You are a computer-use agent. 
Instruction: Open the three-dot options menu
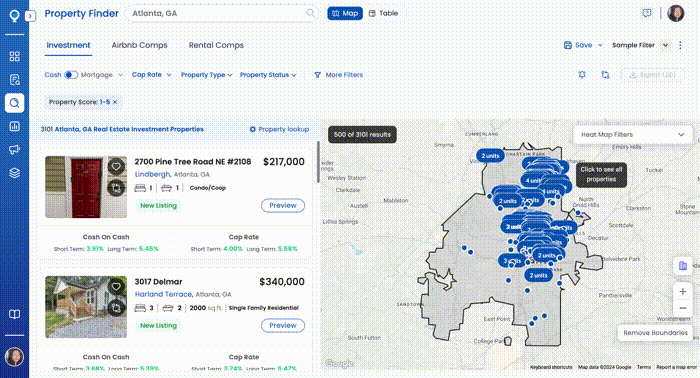pyautogui.click(x=680, y=45)
